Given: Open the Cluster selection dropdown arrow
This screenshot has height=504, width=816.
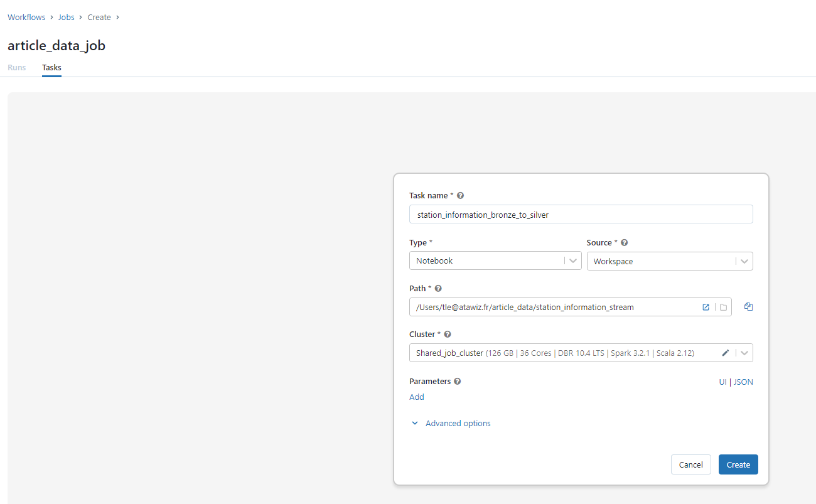Looking at the screenshot, I should pos(744,353).
